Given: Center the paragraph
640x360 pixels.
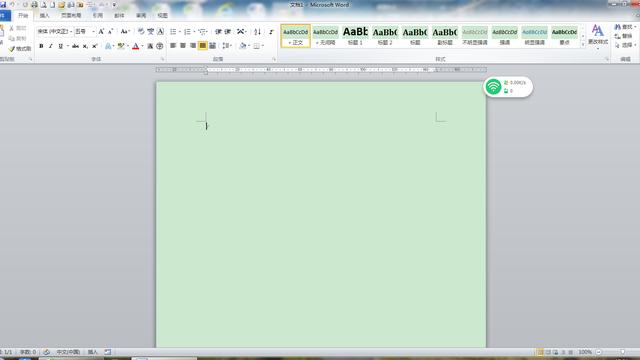Looking at the screenshot, I should pyautogui.click(x=183, y=46).
